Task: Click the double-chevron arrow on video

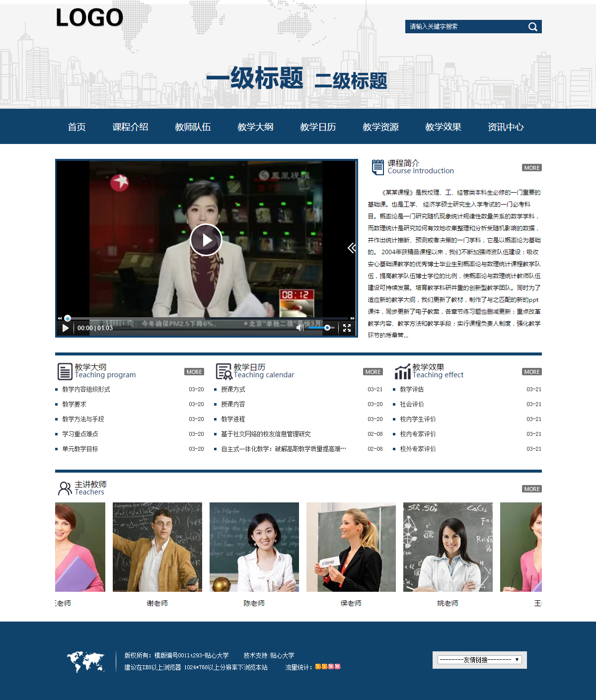Action: tap(351, 248)
